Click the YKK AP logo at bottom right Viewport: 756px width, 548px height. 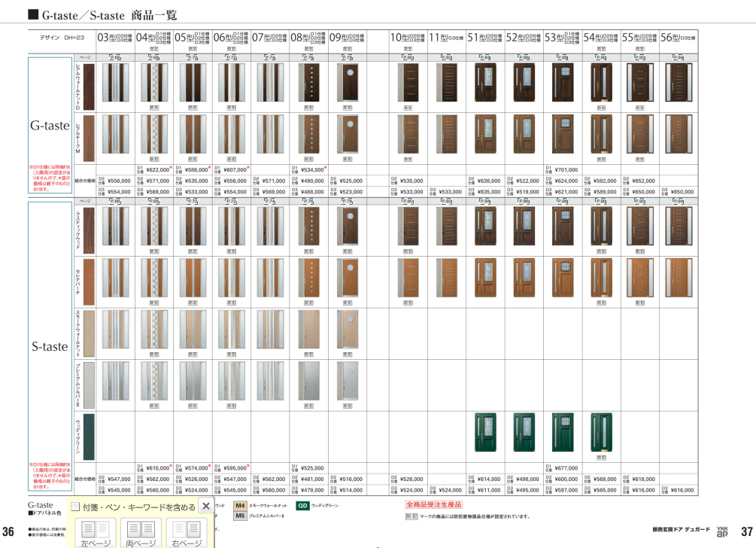(x=722, y=531)
